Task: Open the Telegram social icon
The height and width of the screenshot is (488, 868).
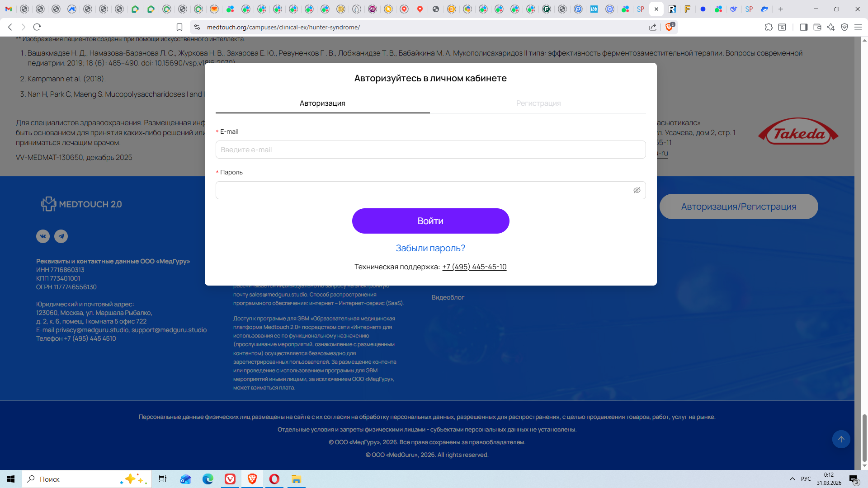Action: coord(61,236)
